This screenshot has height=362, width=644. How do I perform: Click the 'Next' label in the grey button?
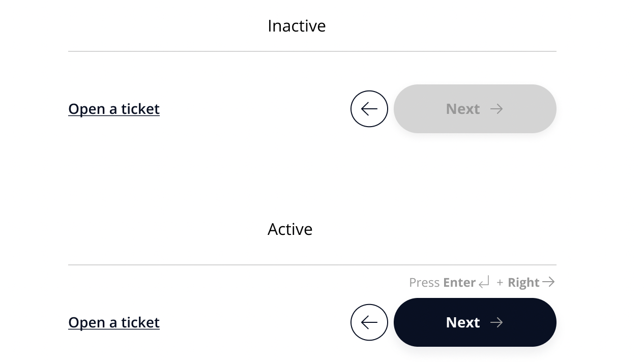click(x=462, y=109)
